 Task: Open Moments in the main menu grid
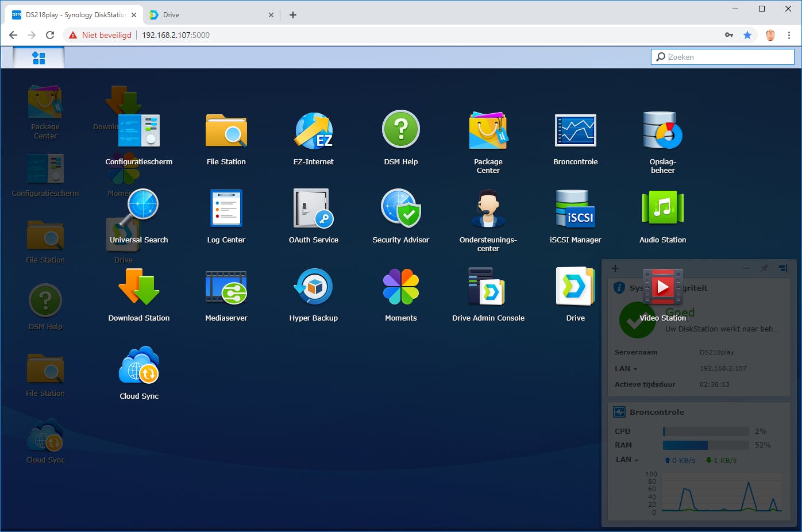tap(401, 295)
